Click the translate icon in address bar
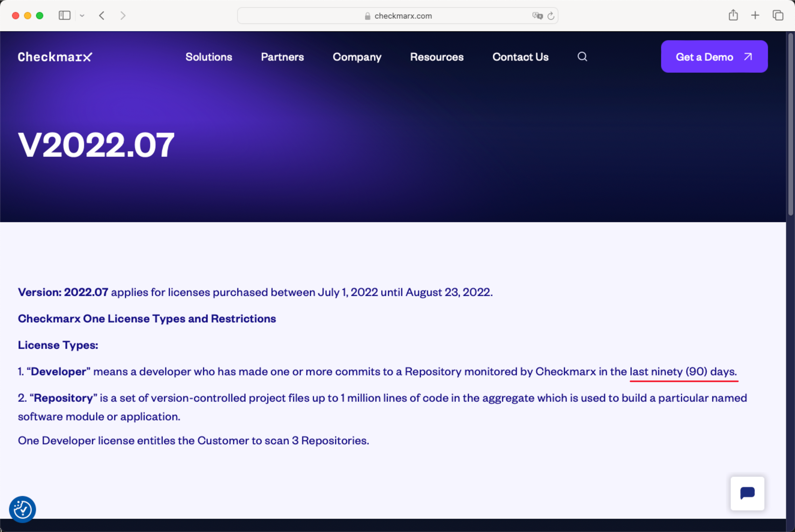 pyautogui.click(x=537, y=16)
